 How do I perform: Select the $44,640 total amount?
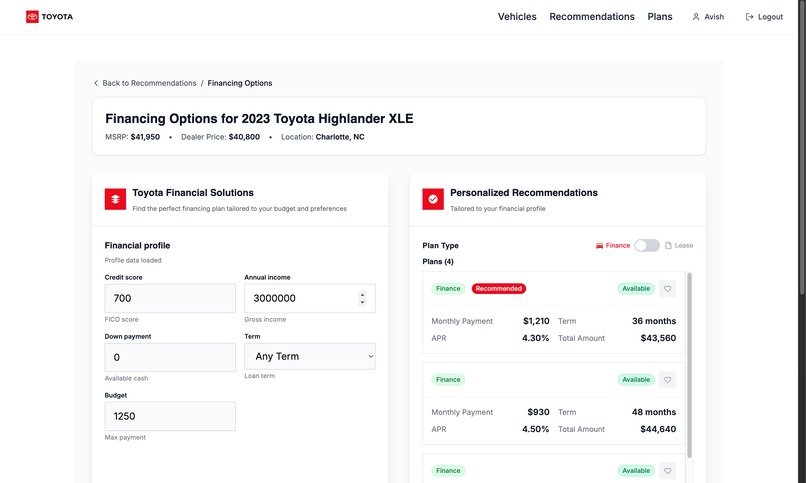(x=658, y=429)
